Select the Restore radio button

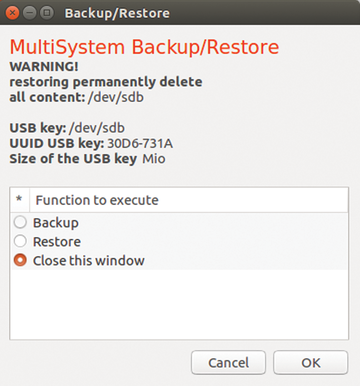click(20, 241)
